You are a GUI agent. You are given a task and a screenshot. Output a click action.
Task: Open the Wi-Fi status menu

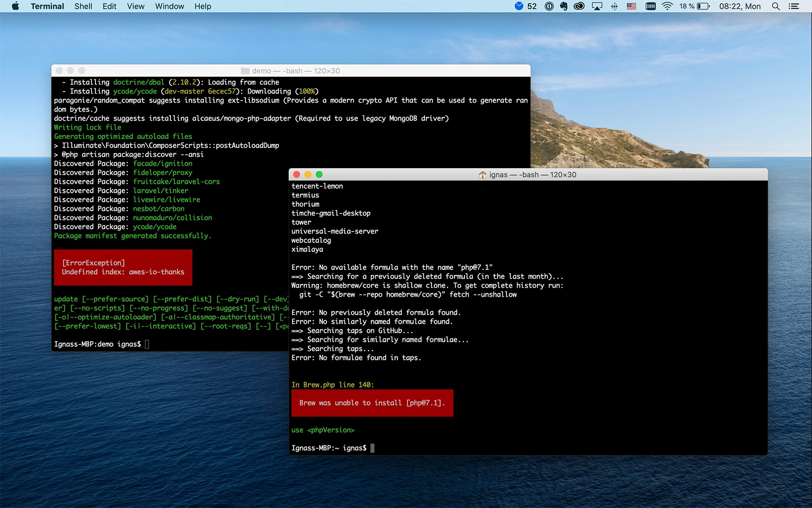[667, 6]
